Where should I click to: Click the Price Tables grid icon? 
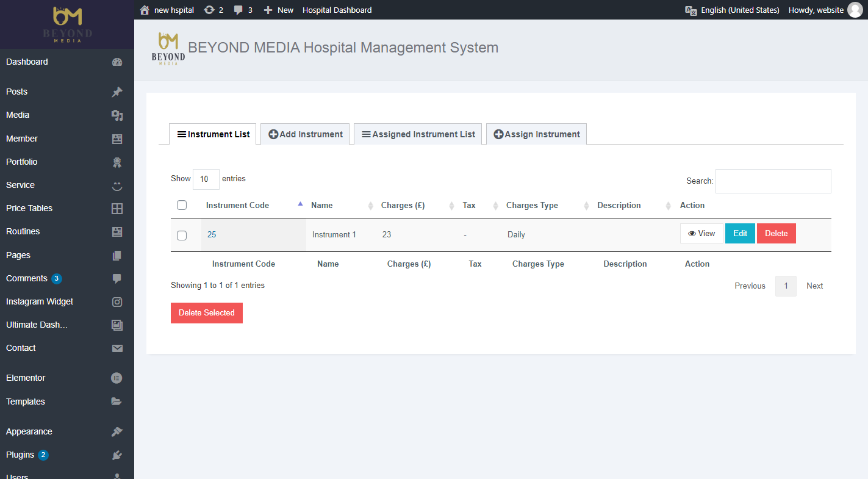point(117,209)
